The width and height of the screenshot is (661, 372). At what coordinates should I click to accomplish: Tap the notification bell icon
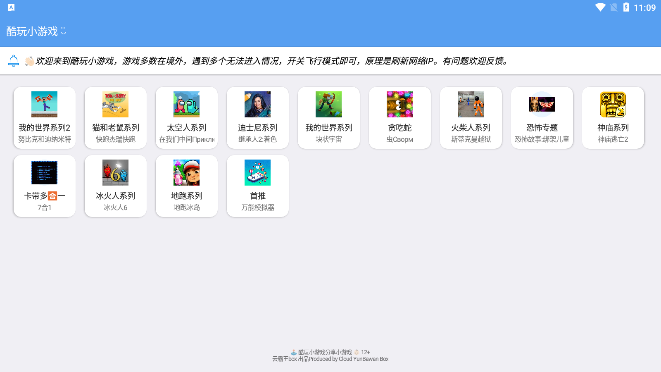[13, 61]
